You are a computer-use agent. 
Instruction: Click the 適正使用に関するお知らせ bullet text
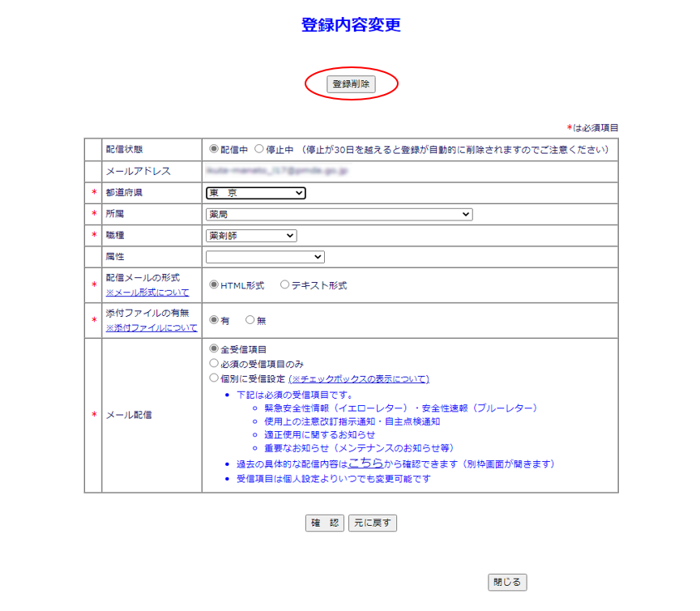[x=320, y=434]
